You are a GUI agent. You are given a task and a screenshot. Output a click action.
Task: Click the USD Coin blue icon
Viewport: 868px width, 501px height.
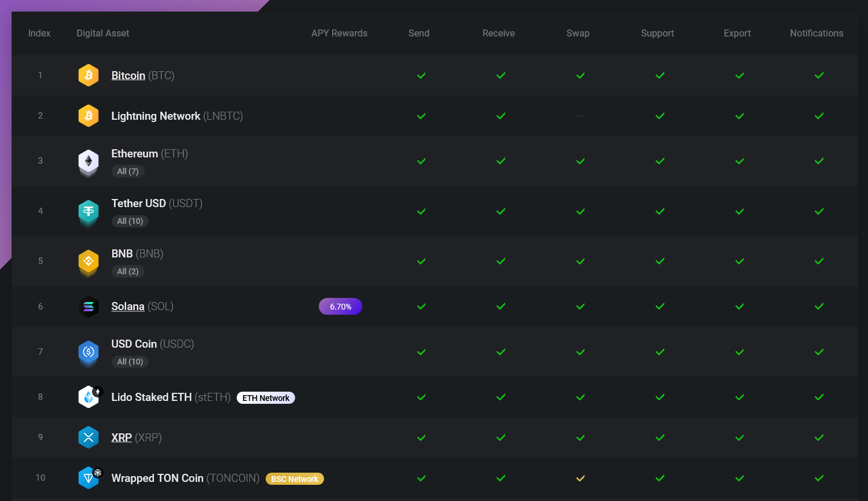point(89,353)
